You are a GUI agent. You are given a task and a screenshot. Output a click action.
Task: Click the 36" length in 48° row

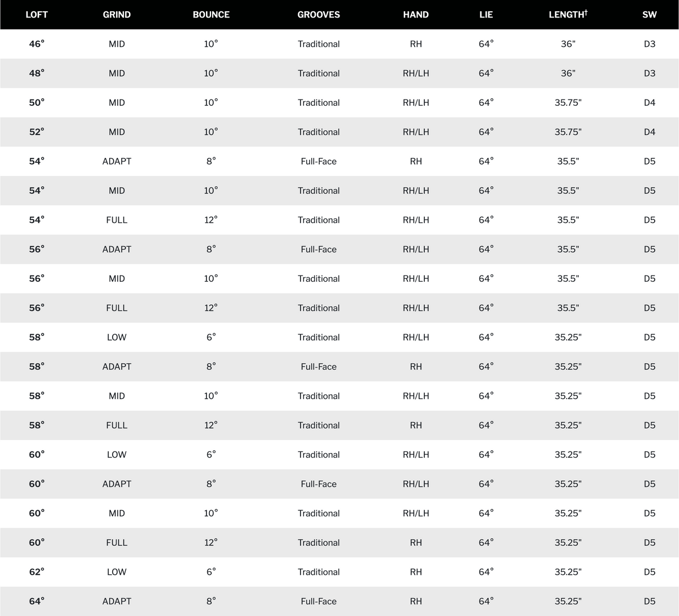tap(568, 73)
